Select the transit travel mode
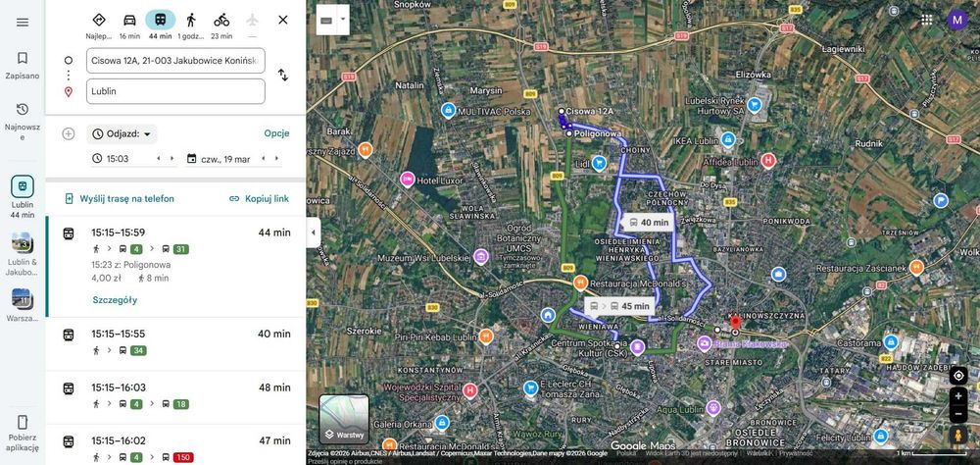Image resolution: width=980 pixels, height=465 pixels. point(160,20)
